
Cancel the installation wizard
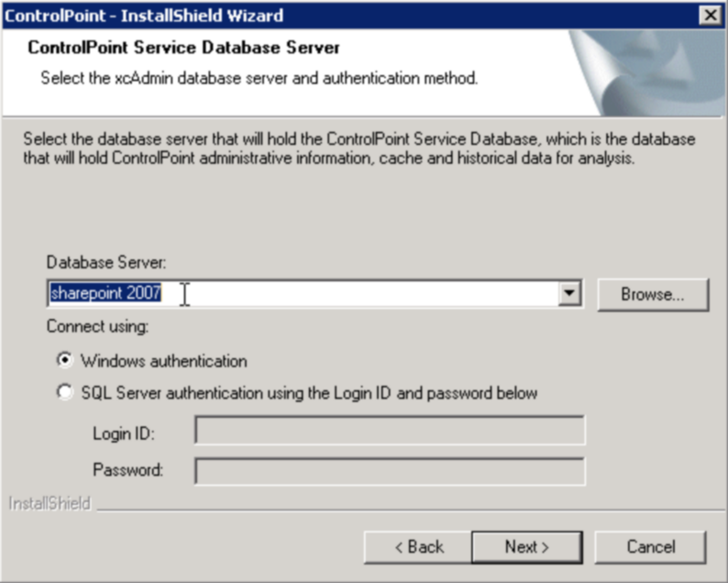[x=650, y=547]
